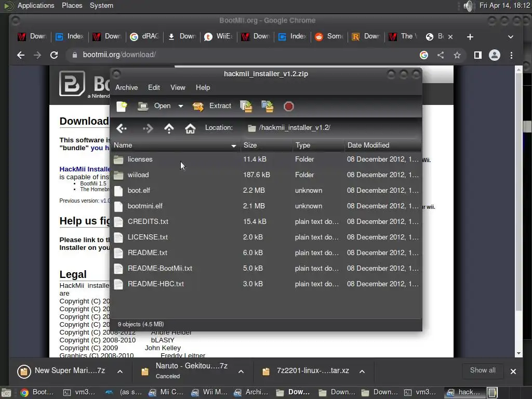Open the Edit menu

click(154, 87)
